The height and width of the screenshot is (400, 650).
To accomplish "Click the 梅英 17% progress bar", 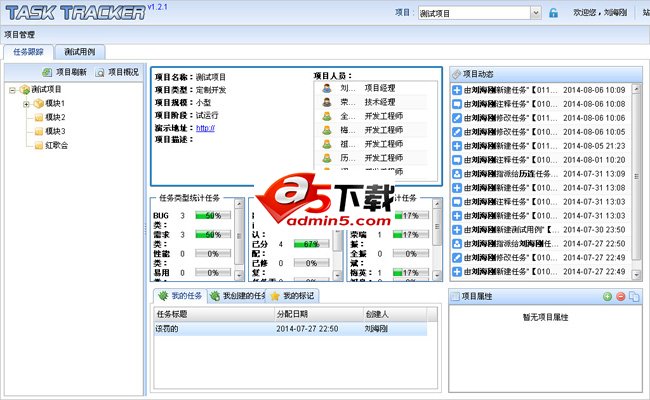I will (410, 273).
